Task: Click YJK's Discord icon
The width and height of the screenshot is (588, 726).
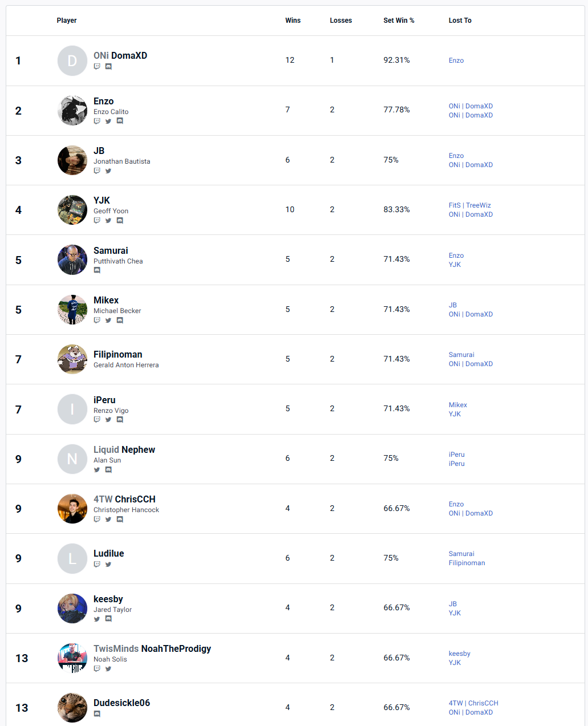Action: click(x=120, y=221)
